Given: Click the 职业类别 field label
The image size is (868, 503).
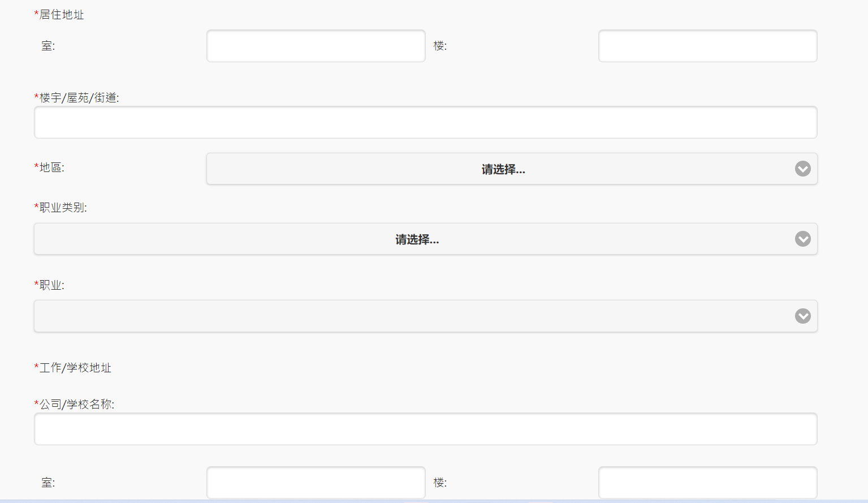Looking at the screenshot, I should point(63,208).
